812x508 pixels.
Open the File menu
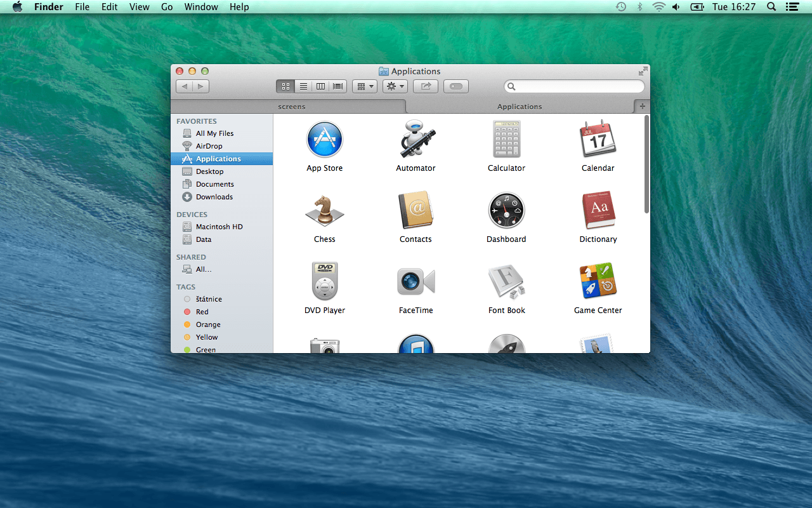(82, 7)
